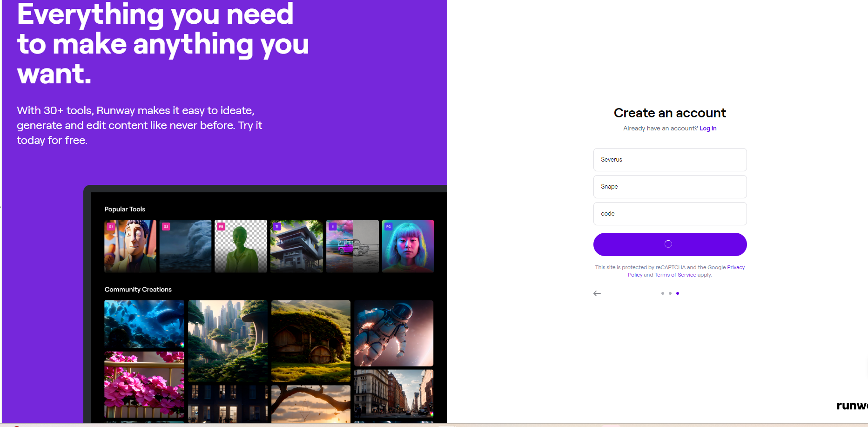
Task: Go to the second step dot indicator
Action: (x=670, y=293)
